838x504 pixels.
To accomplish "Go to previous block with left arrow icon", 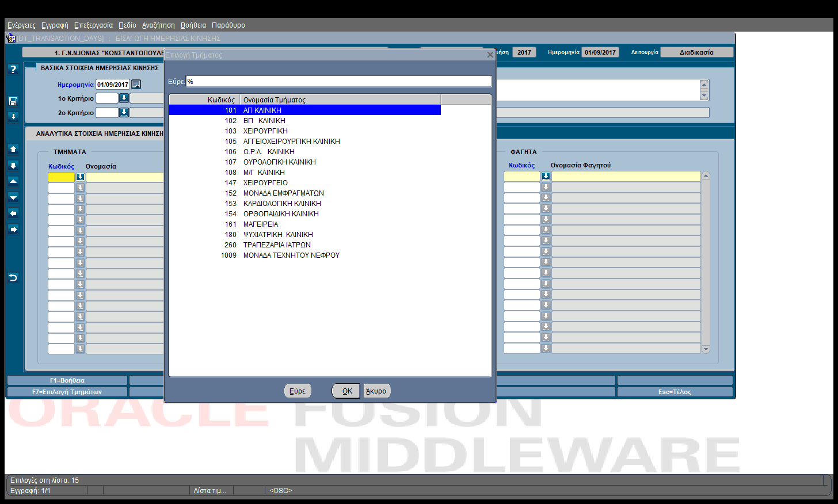I will (x=13, y=213).
